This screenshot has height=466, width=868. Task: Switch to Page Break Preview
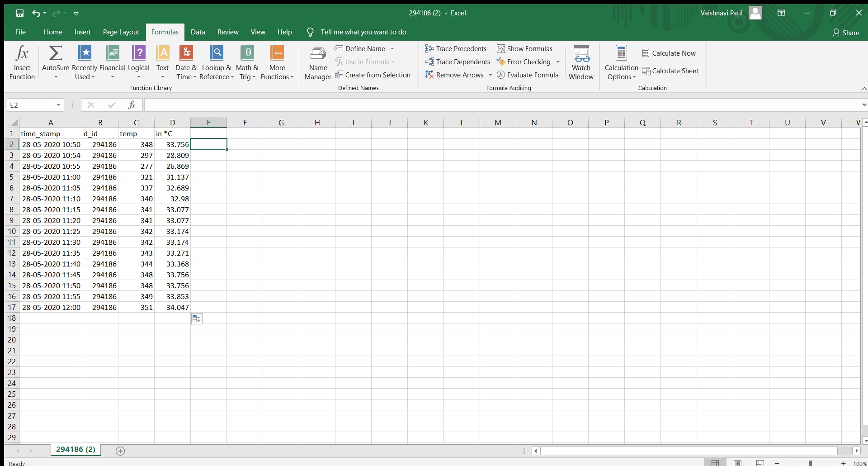click(760, 462)
